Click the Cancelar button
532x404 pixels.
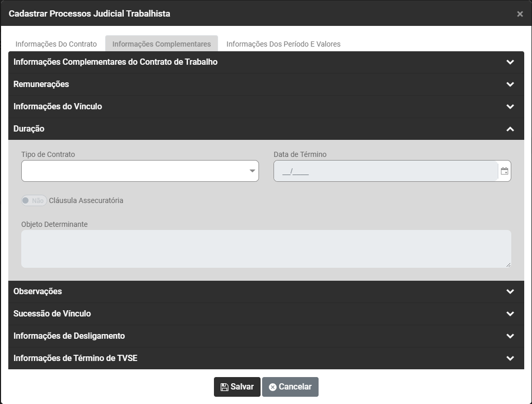click(290, 387)
